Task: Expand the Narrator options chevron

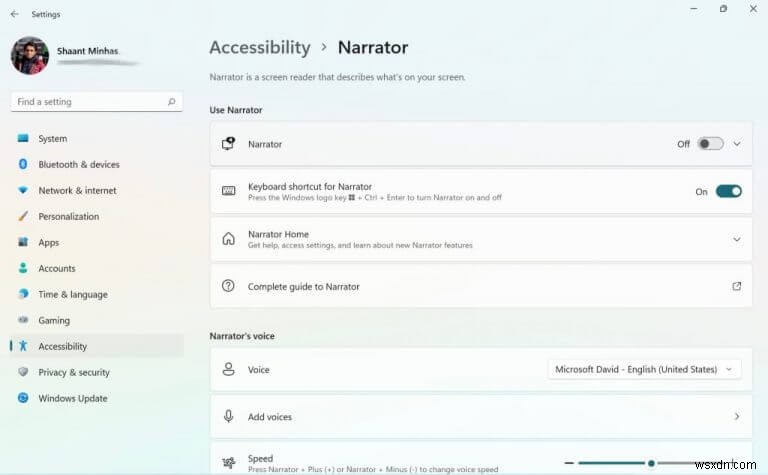Action: coord(737,144)
